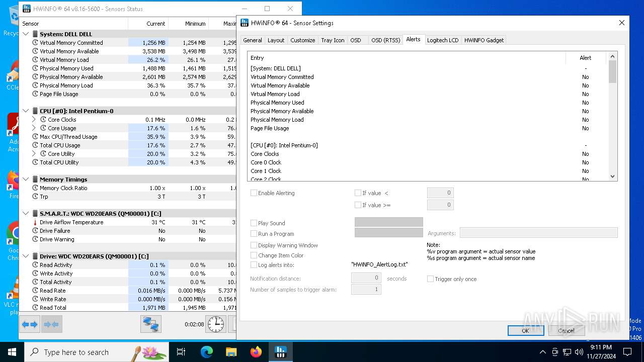Collapse the System: DELL DELL group
Screen dimensions: 644x362
[26, 34]
